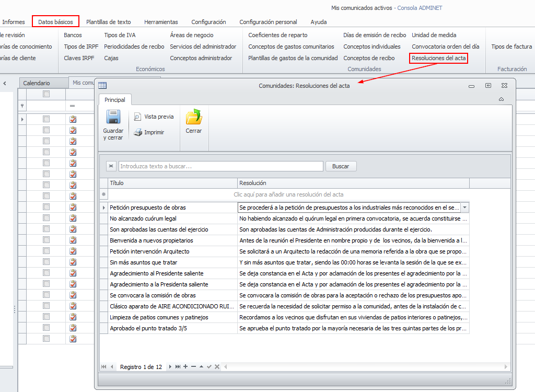Screen dimensions: 535x392
Task: Open Resoluciones del acta ribbon link
Action: coord(438,58)
